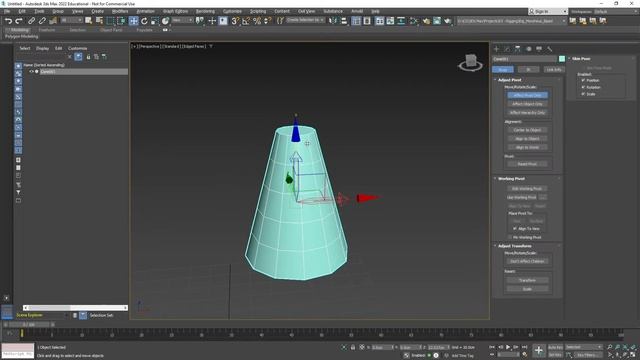
Task: Toggle the Skin Pose Position checkbox
Action: (x=583, y=80)
